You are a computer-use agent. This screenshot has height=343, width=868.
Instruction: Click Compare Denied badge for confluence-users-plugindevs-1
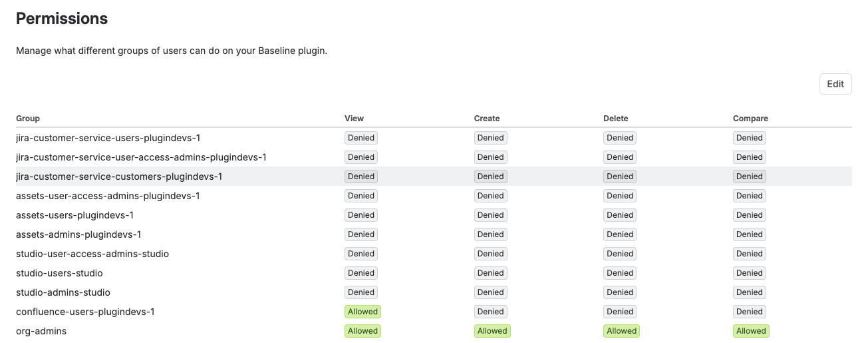pyautogui.click(x=750, y=312)
